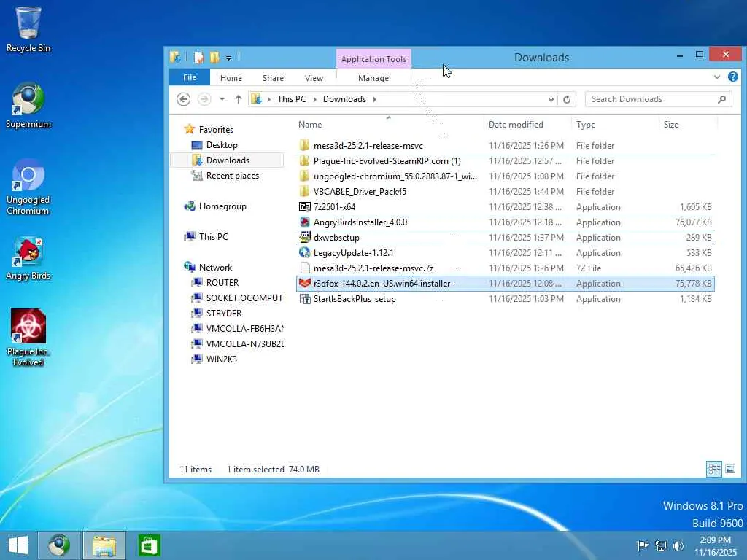Click the clock and date in taskbar

(715, 545)
